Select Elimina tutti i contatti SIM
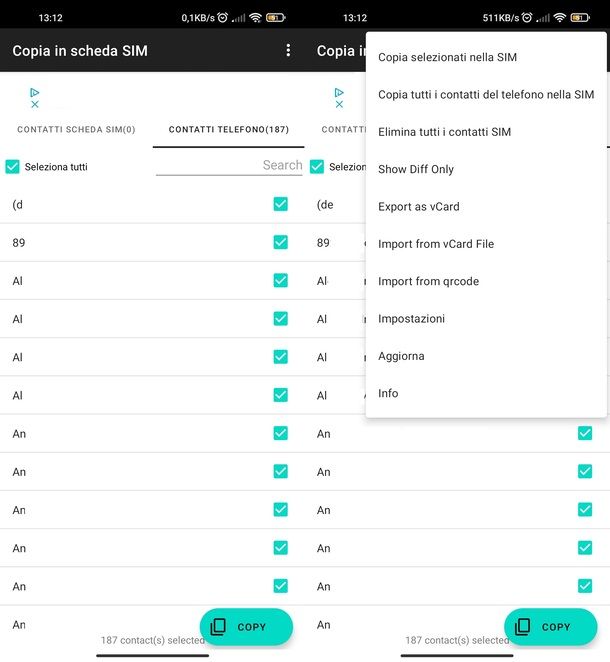 (444, 132)
